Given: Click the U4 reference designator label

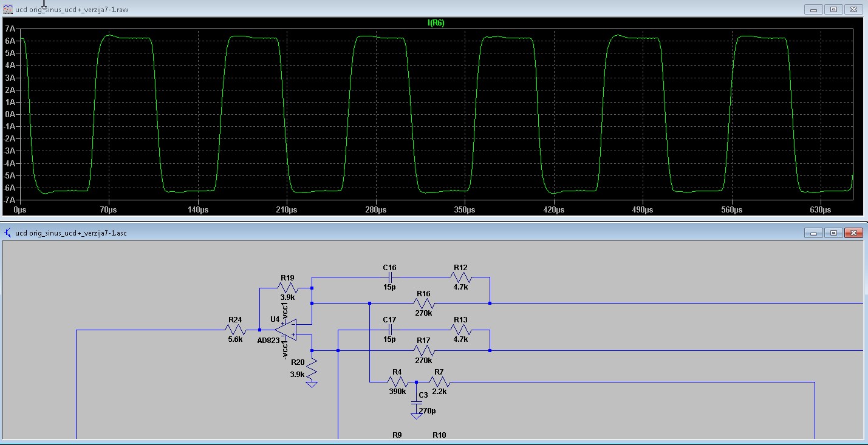Looking at the screenshot, I should (x=275, y=319).
